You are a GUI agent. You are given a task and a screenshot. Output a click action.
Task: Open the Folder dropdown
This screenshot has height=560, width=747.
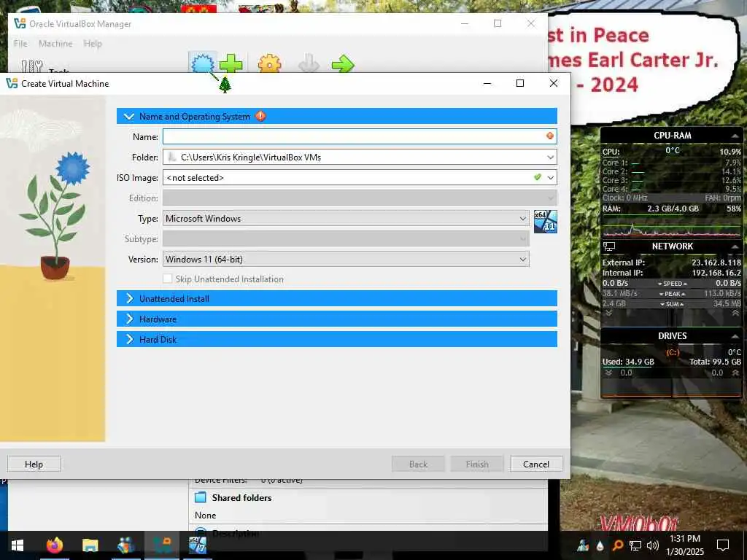click(x=550, y=157)
